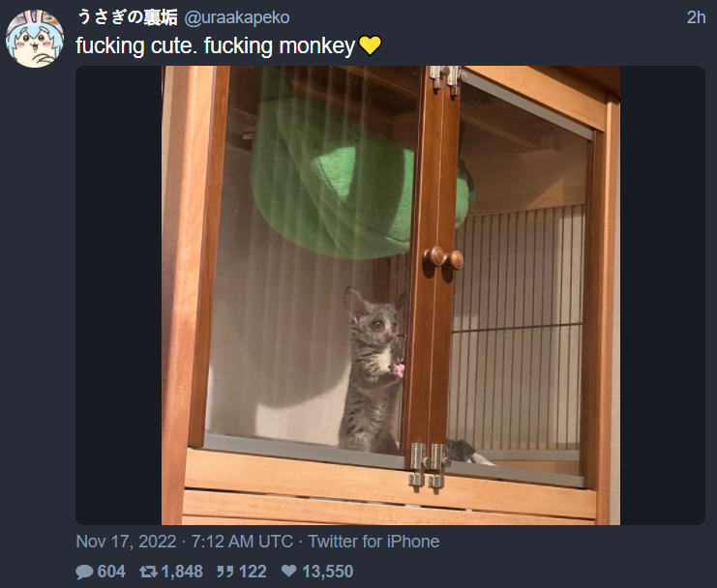Image resolution: width=717 pixels, height=588 pixels.
Task: Click the dark letterbox right of photo
Action: (663, 295)
